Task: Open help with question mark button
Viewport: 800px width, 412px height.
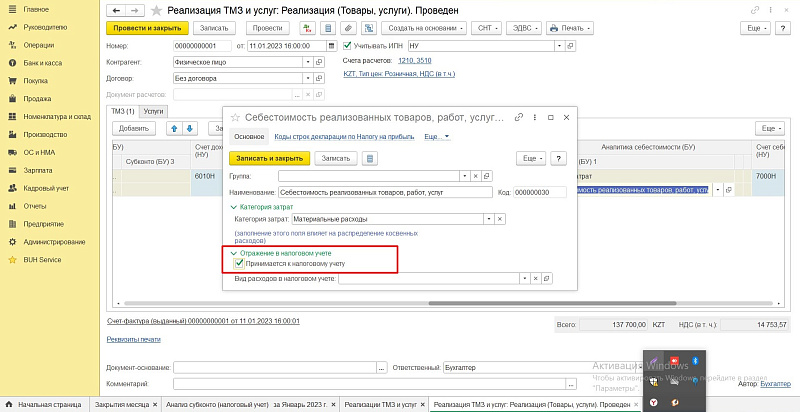Action: (x=558, y=158)
